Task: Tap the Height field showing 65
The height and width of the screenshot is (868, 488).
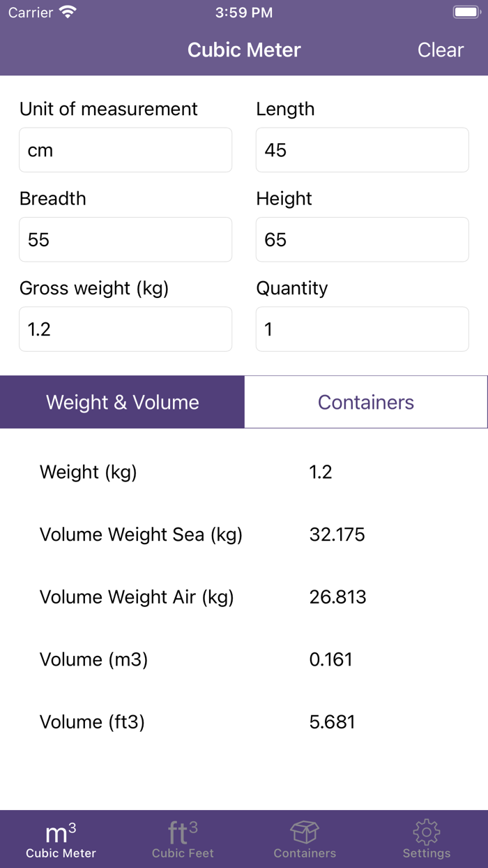Action: click(x=362, y=239)
